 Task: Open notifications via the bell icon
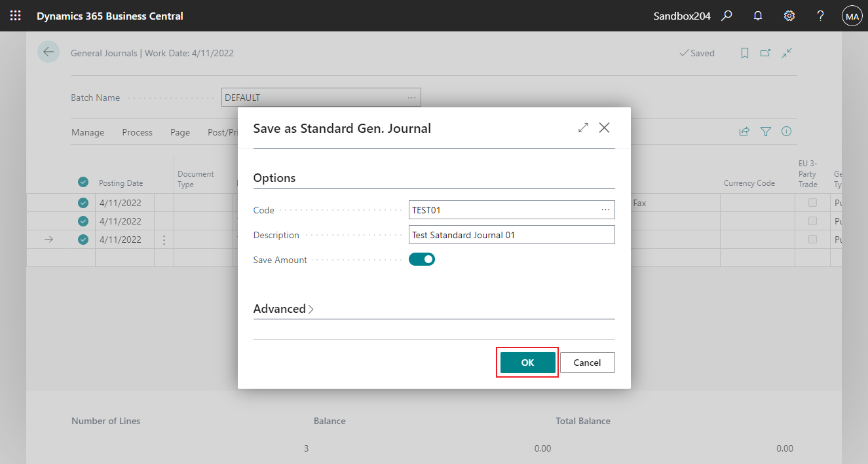758,15
